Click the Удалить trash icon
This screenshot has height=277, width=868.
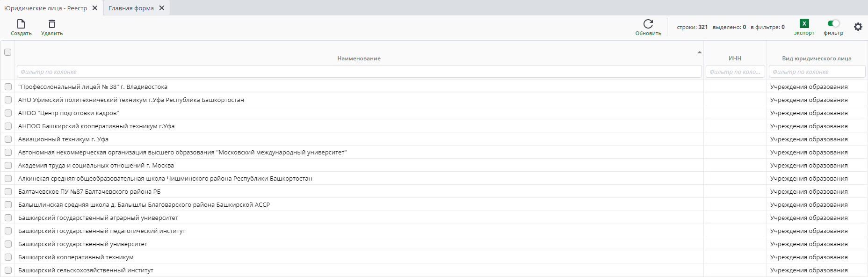[x=52, y=24]
